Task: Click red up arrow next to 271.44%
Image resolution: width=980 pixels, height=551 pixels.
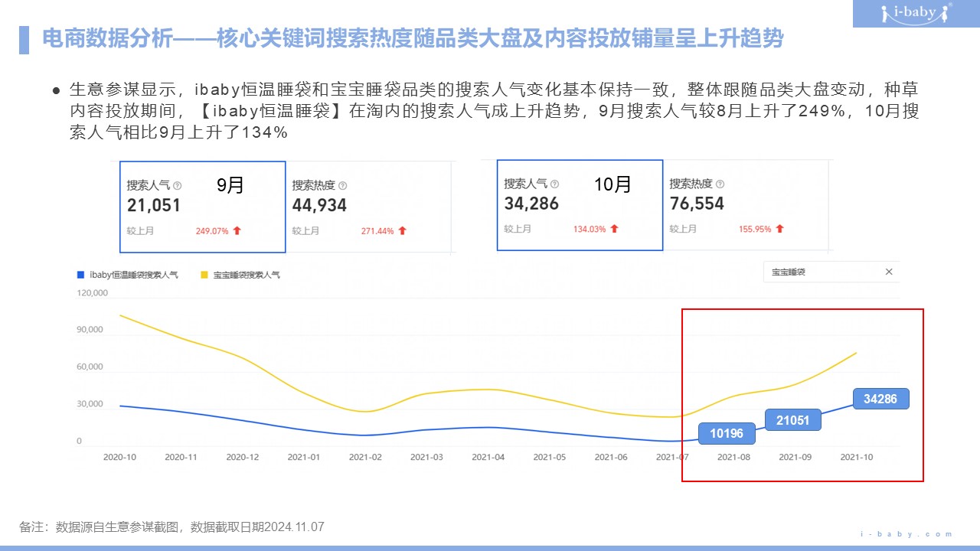Action: coord(402,230)
